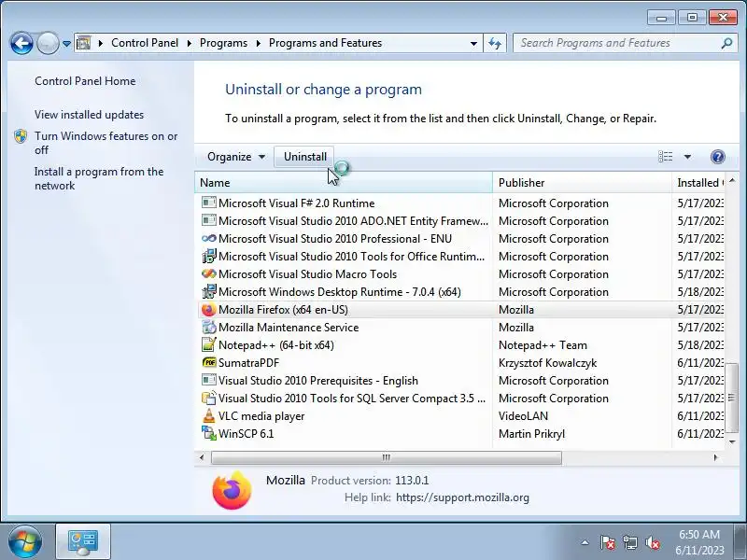Sort by the Installed On column header
This screenshot has width=747, height=560.
pyautogui.click(x=698, y=183)
